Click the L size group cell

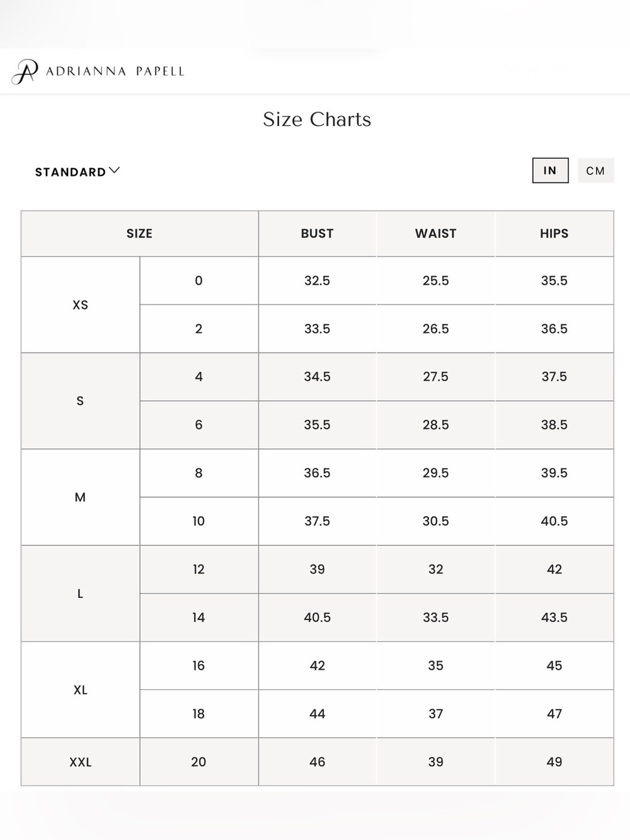80,594
